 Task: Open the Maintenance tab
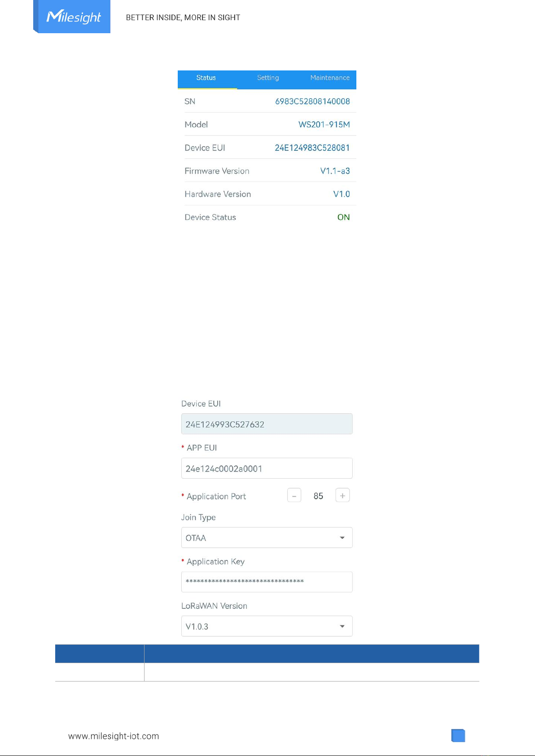(x=330, y=78)
